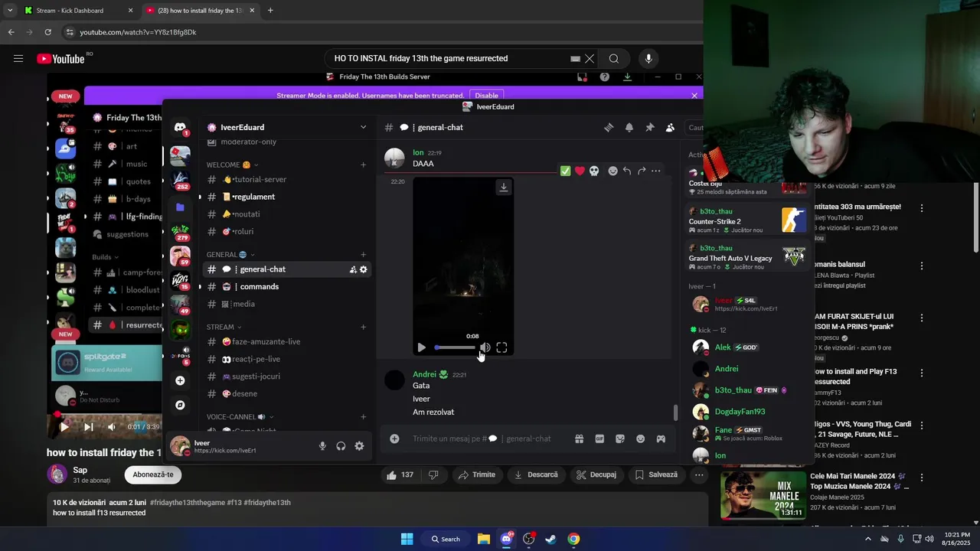Seek the Discord video progress bar
The width and height of the screenshot is (980, 551).
(455, 347)
